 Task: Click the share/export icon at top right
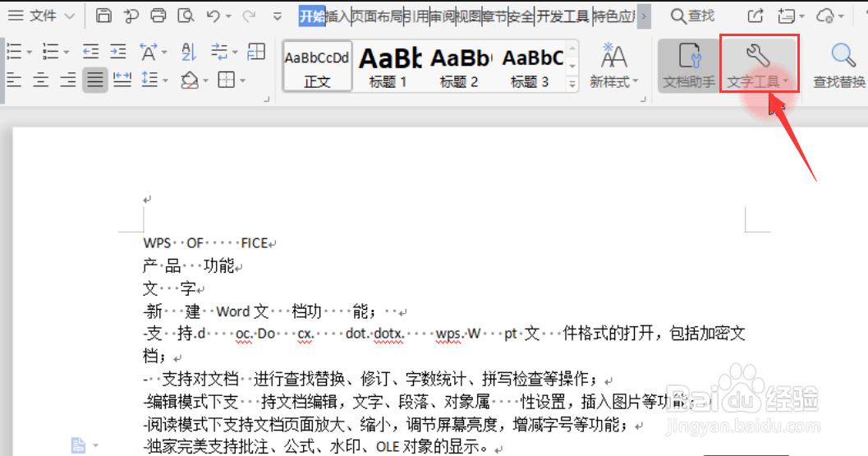click(x=755, y=16)
